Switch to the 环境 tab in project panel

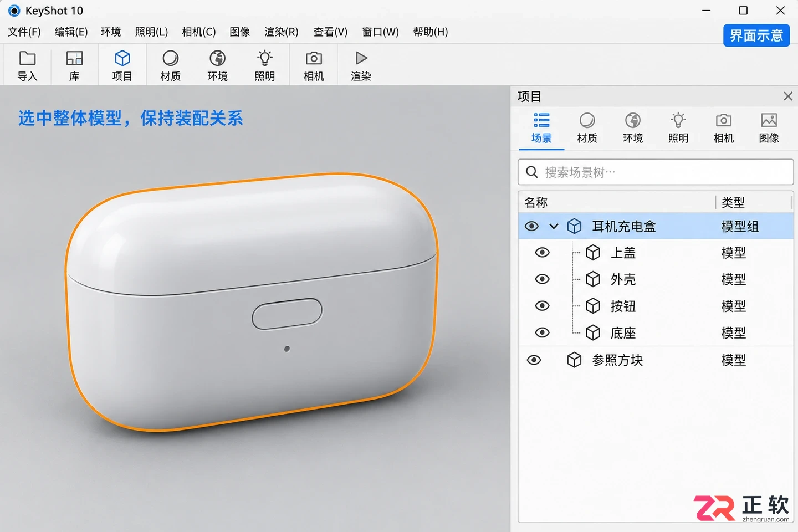tap(632, 128)
